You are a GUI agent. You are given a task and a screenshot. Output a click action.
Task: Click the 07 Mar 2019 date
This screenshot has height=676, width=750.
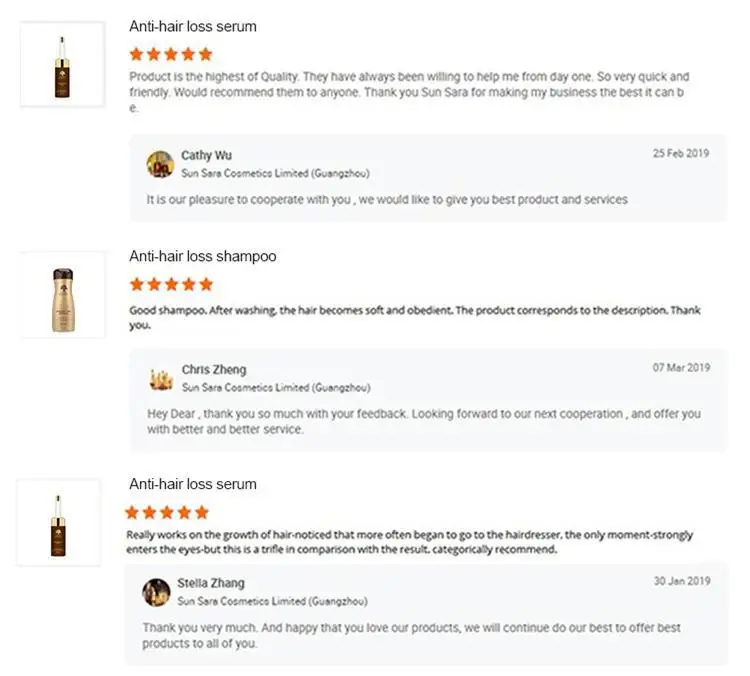click(681, 368)
